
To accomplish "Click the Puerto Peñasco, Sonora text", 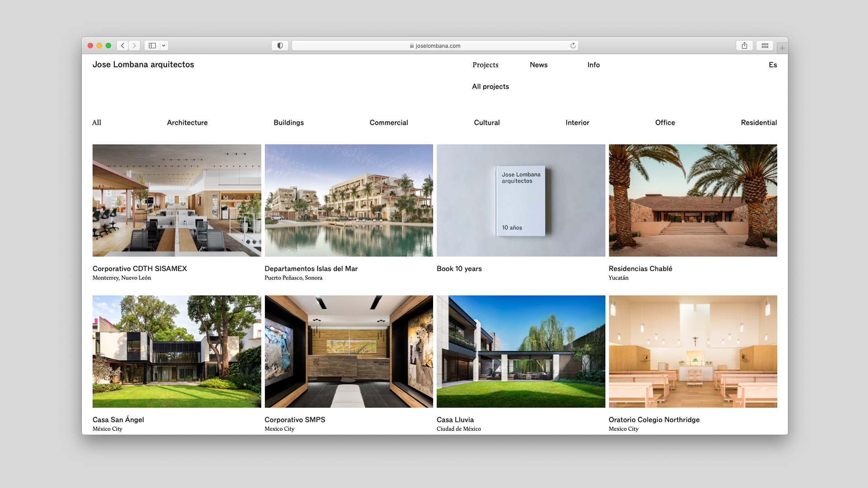I will tap(293, 278).
